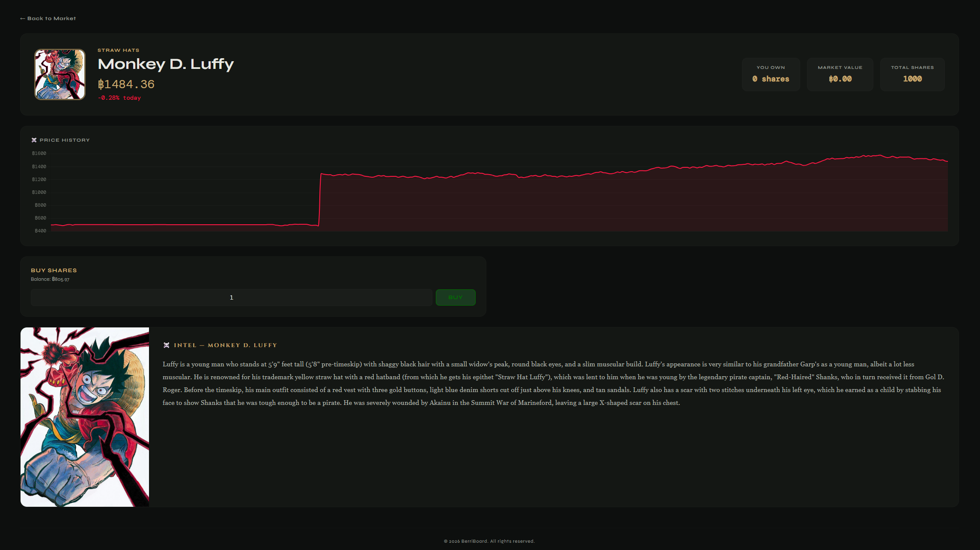This screenshot has width=980, height=550.
Task: Click the skull icon beside Price History
Action: [34, 140]
